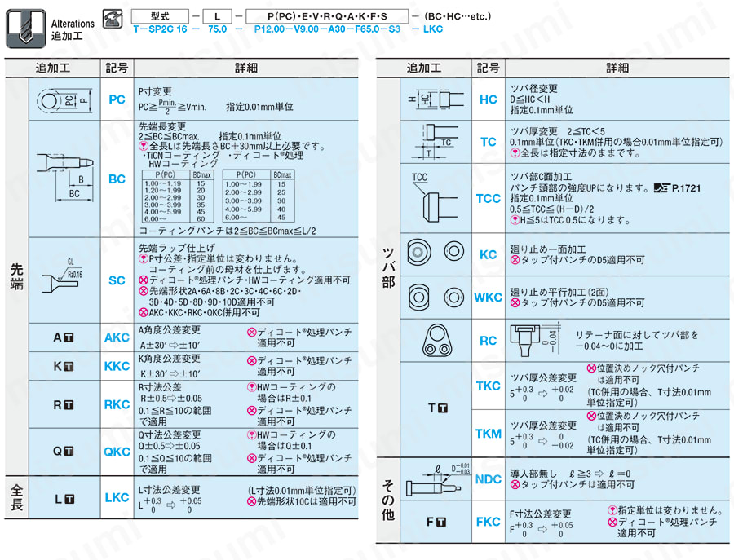Click the T mark beside F

(441, 522)
